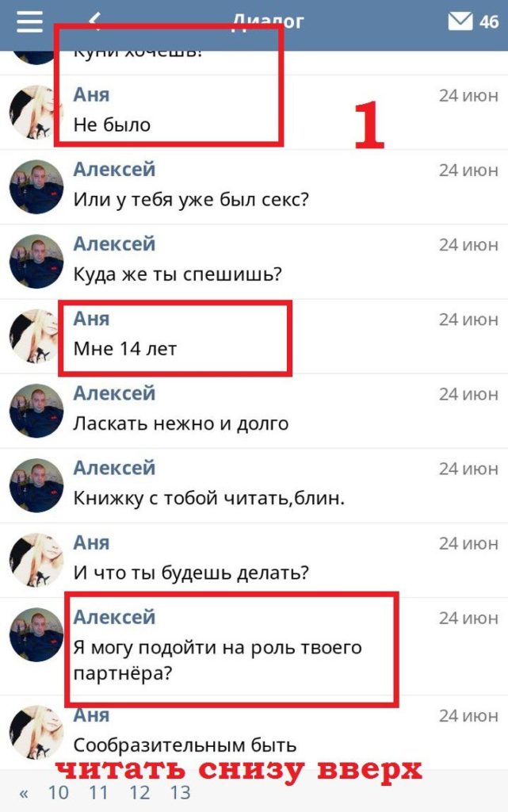Open Алексей's avatar beside "Книжку с тобой читать,блин."
This screenshot has height=812, width=508.
click(x=36, y=485)
